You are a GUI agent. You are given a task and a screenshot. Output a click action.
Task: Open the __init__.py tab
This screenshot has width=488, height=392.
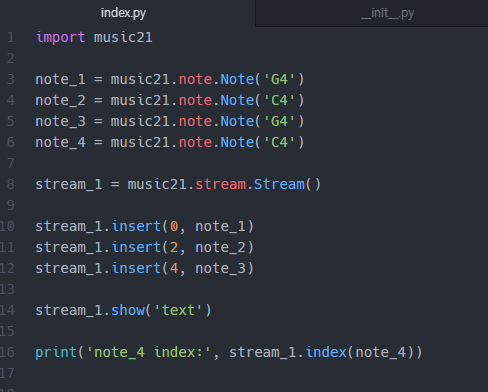click(x=387, y=13)
